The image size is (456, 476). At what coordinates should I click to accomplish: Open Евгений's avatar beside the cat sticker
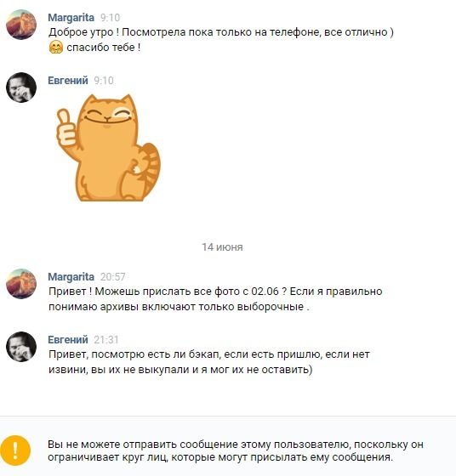pos(21,88)
